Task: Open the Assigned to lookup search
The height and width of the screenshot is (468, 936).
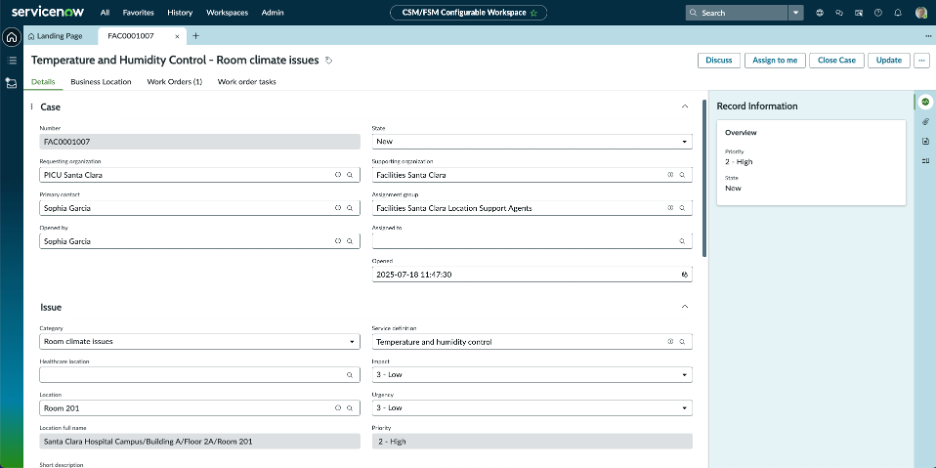Action: point(682,241)
